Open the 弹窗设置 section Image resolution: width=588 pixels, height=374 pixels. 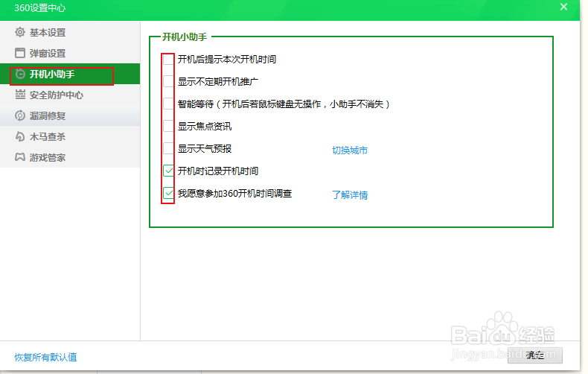pyautogui.click(x=70, y=54)
